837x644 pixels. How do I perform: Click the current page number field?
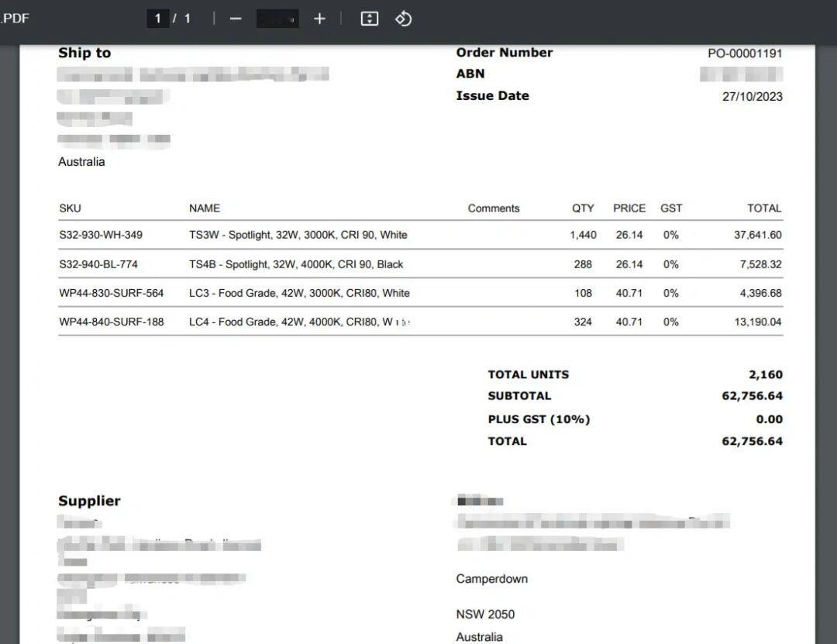coord(158,19)
